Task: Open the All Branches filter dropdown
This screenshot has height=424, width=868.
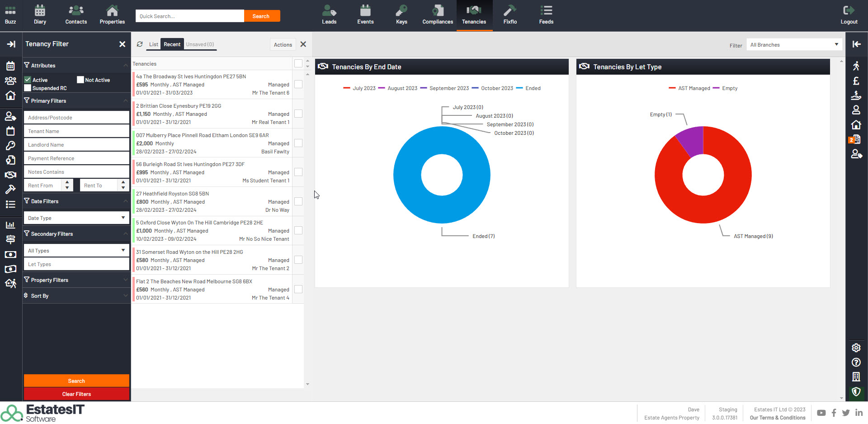Action: pyautogui.click(x=794, y=45)
